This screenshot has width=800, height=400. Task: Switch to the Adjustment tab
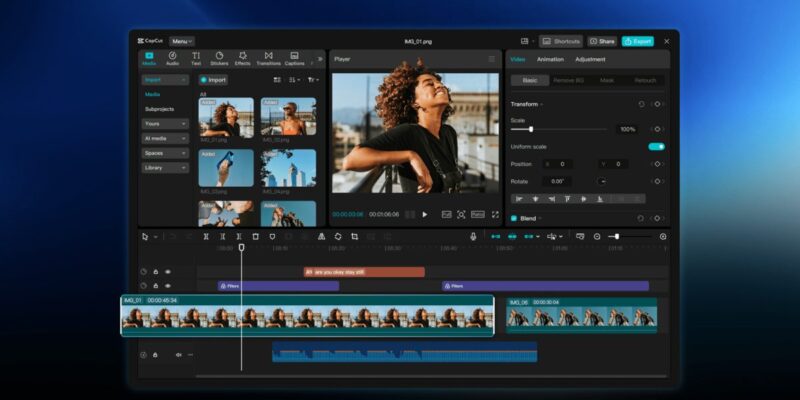[590, 59]
